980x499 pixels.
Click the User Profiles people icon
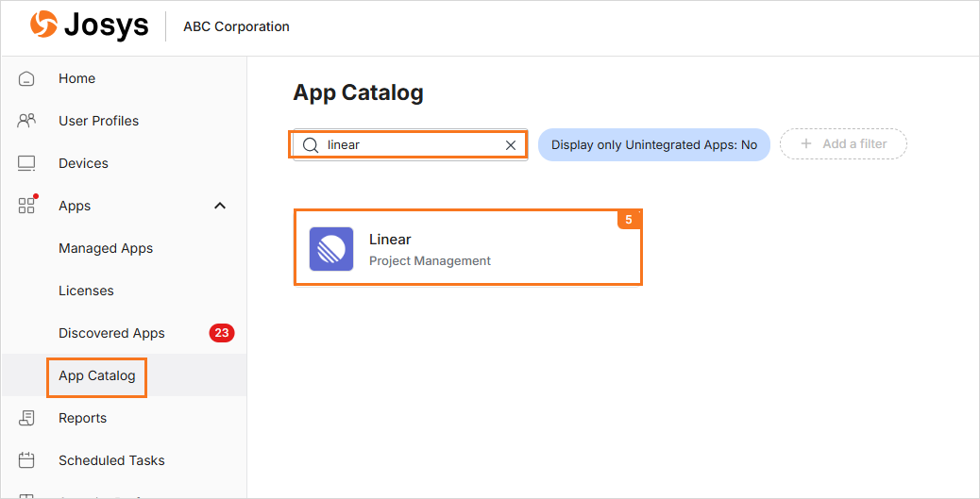pyautogui.click(x=26, y=121)
